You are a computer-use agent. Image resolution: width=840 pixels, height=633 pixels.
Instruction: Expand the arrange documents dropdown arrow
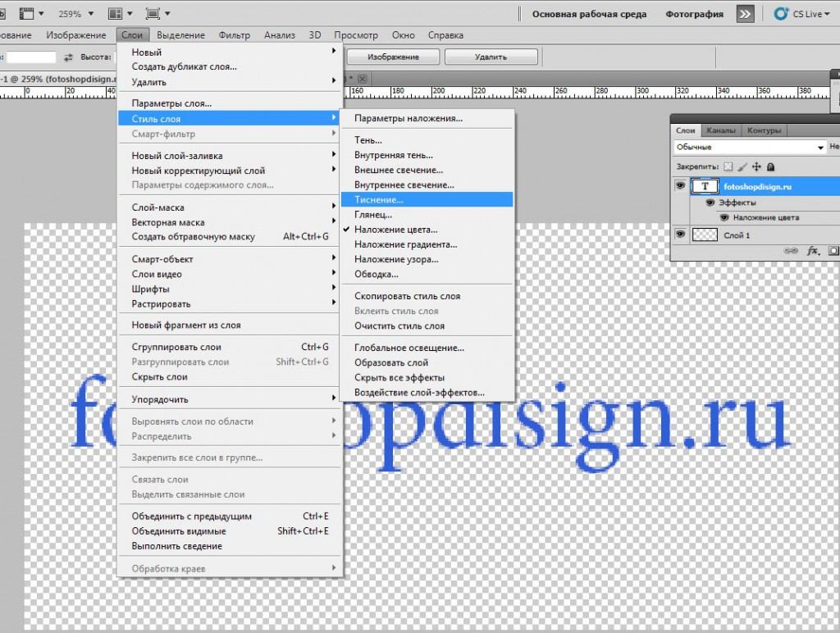pos(130,13)
